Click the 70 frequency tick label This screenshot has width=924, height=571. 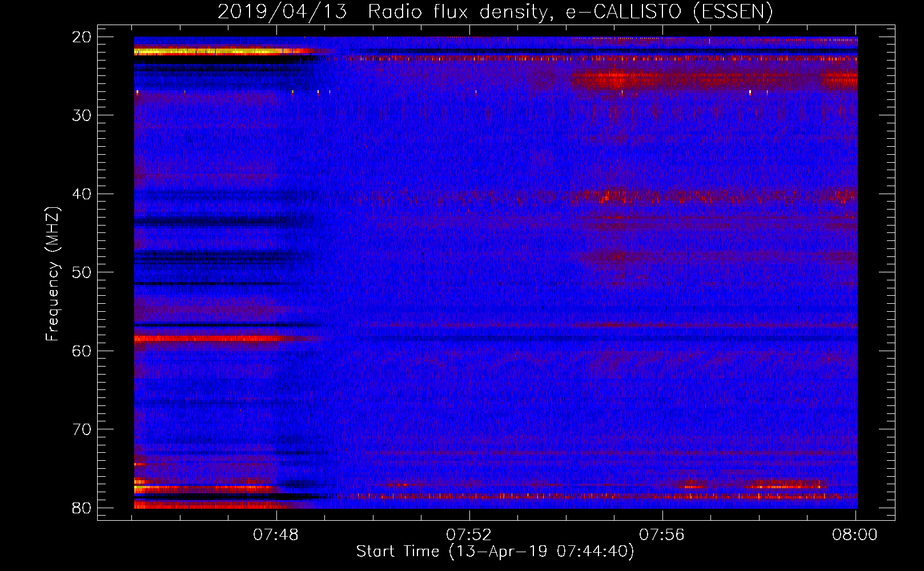click(82, 429)
